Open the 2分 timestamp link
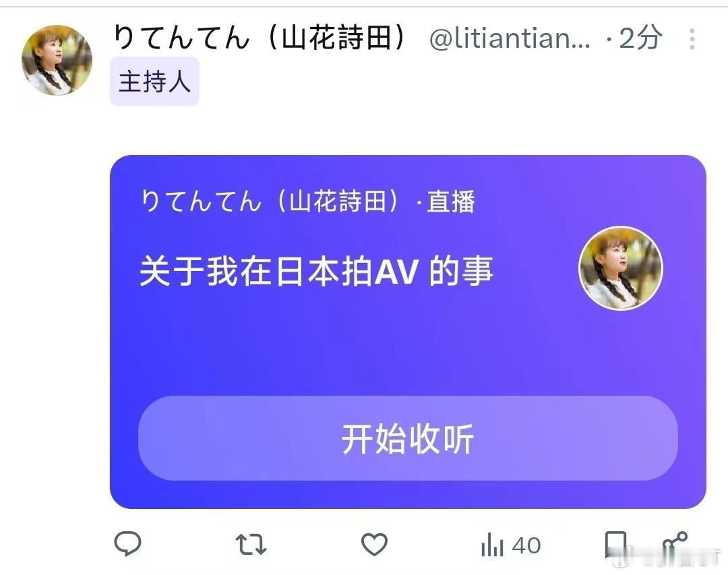 pyautogui.click(x=640, y=38)
